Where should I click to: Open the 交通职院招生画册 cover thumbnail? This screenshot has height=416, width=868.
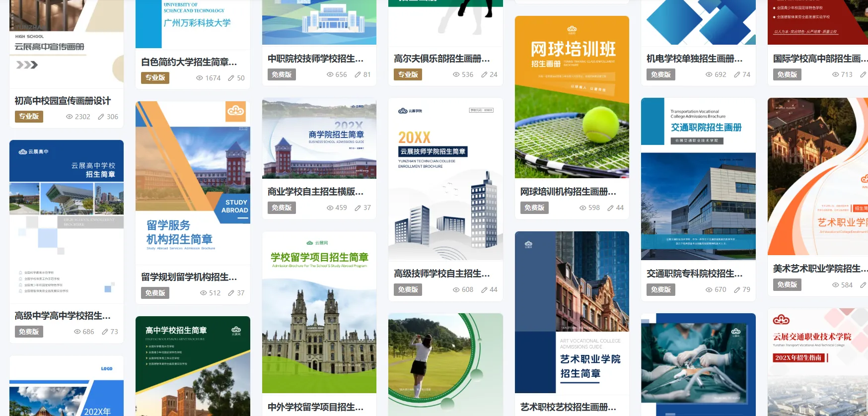[698, 179]
